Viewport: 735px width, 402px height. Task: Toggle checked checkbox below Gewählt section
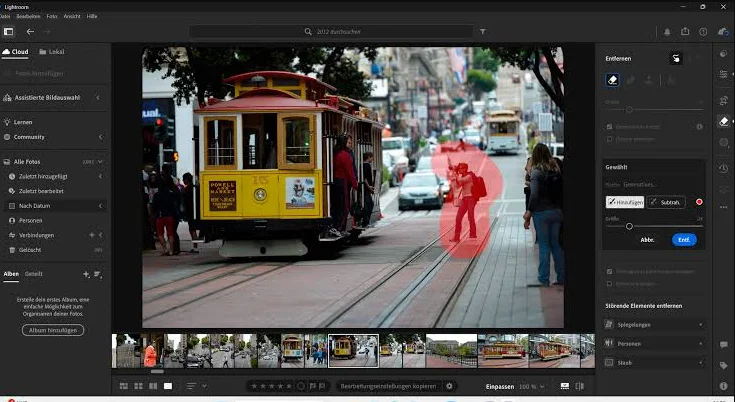coord(609,271)
